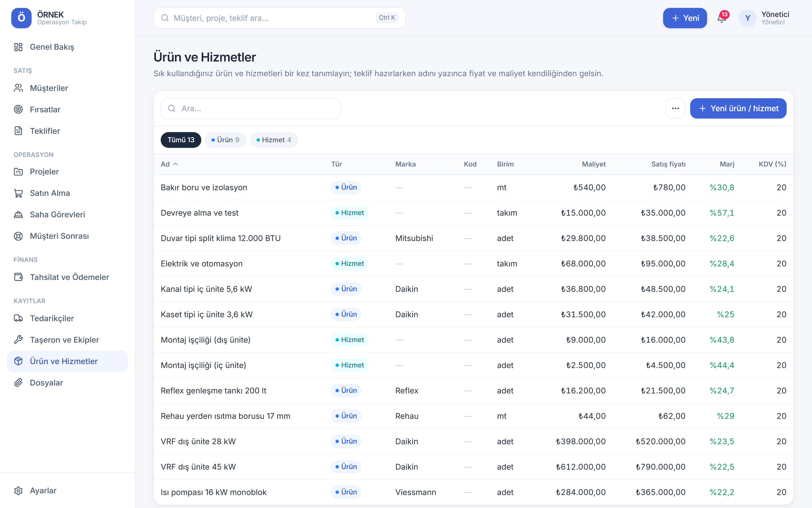Open Ayarlar gear icon

click(18, 491)
